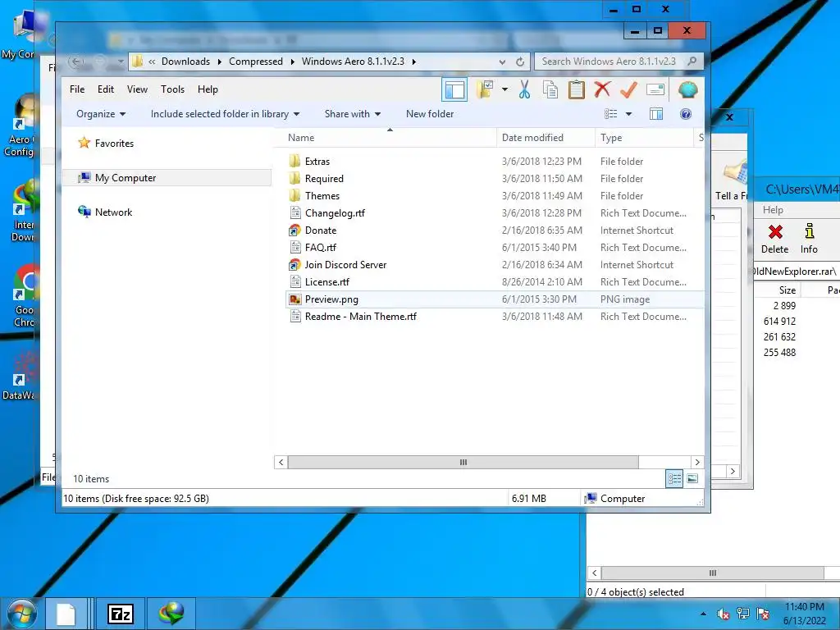This screenshot has width=840, height=630.
Task: Open Classic Shell settings shell icon
Action: tap(688, 89)
